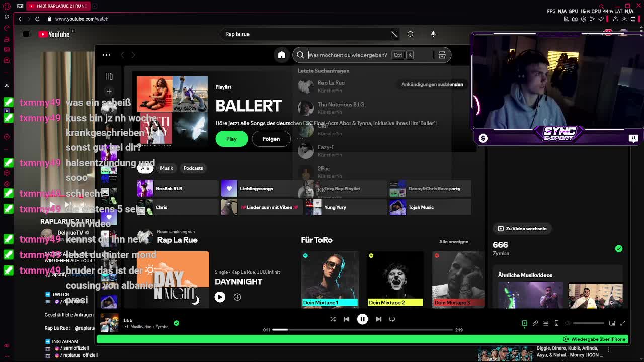Select Eazy-E recent search

pyautogui.click(x=372, y=151)
